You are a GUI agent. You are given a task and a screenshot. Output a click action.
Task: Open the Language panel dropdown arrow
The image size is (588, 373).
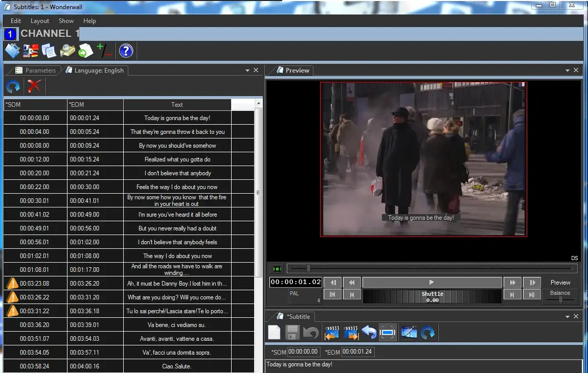[x=248, y=71]
